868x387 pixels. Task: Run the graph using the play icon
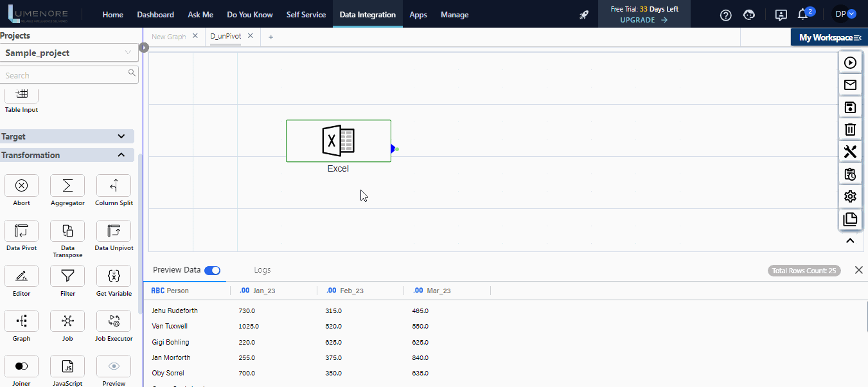(x=850, y=62)
